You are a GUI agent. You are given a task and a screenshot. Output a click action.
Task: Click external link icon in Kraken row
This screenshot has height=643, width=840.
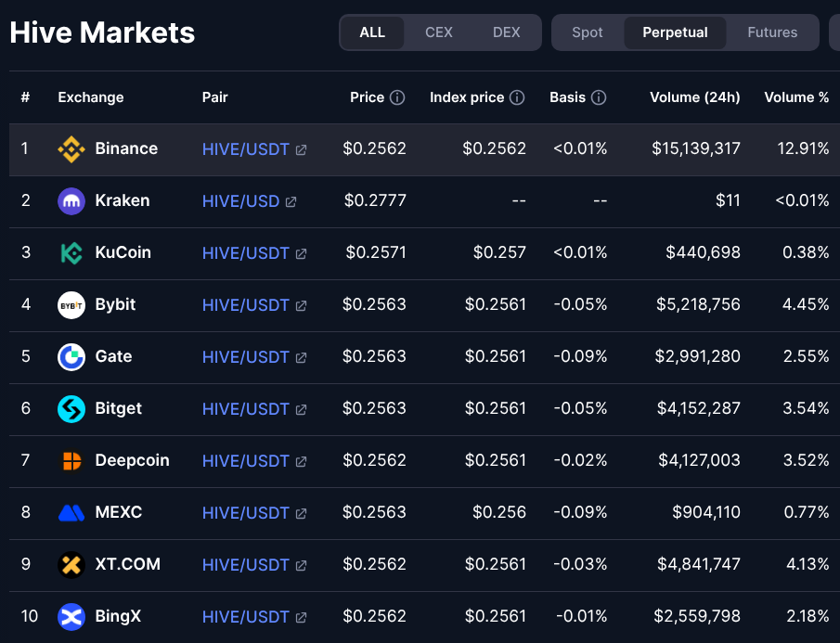click(x=291, y=202)
